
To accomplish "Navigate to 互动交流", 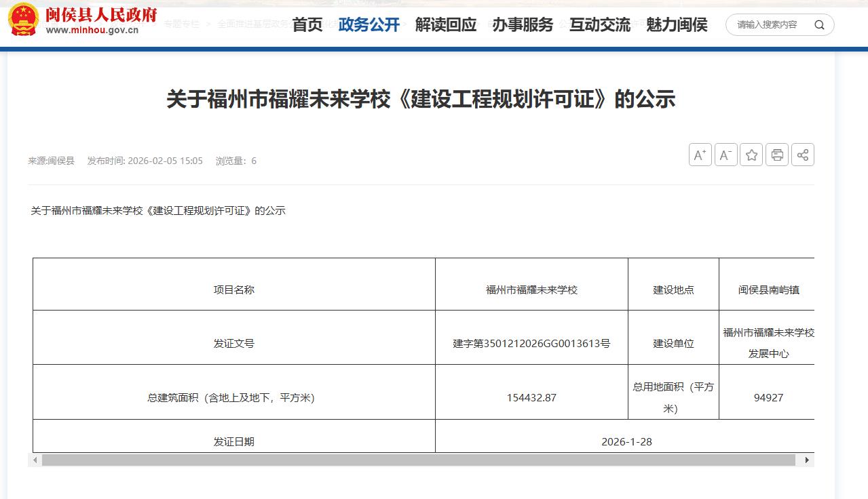I will pos(600,25).
